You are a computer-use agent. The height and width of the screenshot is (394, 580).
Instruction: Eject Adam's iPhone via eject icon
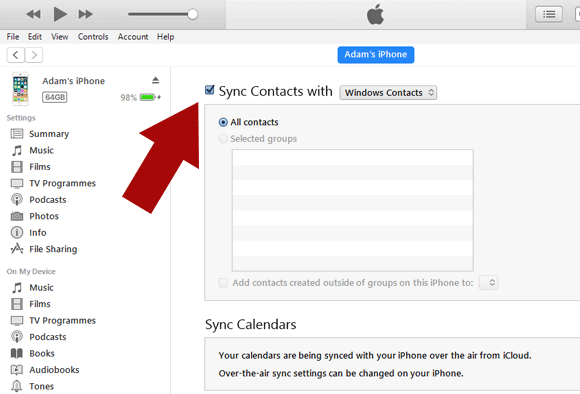click(155, 80)
